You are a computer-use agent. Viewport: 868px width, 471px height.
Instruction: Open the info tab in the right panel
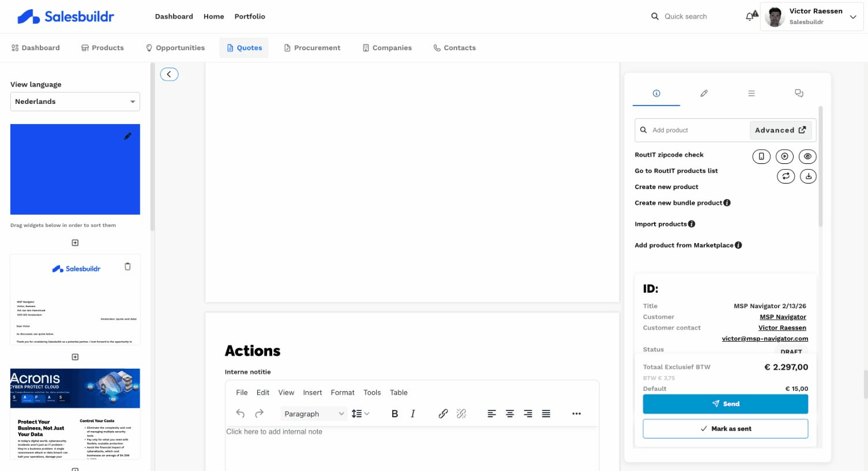[656, 93]
